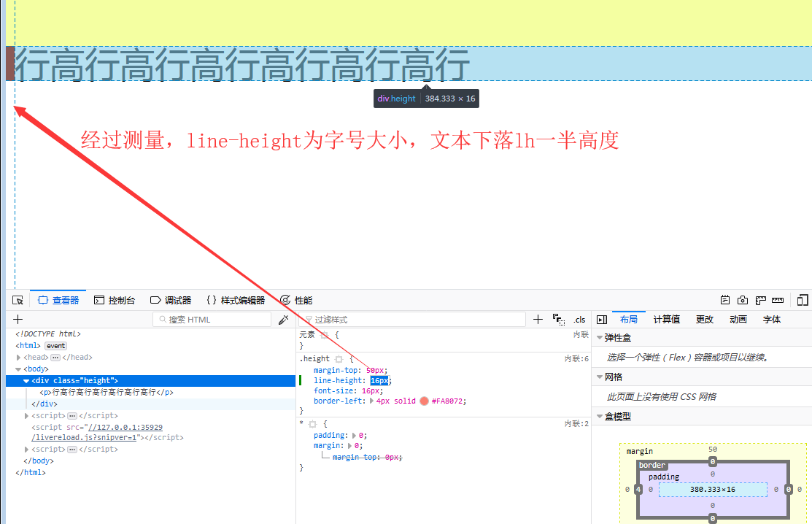Image resolution: width=812 pixels, height=524 pixels.
Task: Toggle the .cls class editor
Action: pos(579,319)
